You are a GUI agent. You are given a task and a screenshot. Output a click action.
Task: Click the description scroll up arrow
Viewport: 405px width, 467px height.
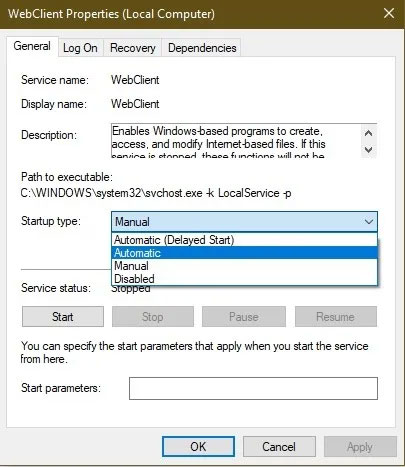point(369,133)
